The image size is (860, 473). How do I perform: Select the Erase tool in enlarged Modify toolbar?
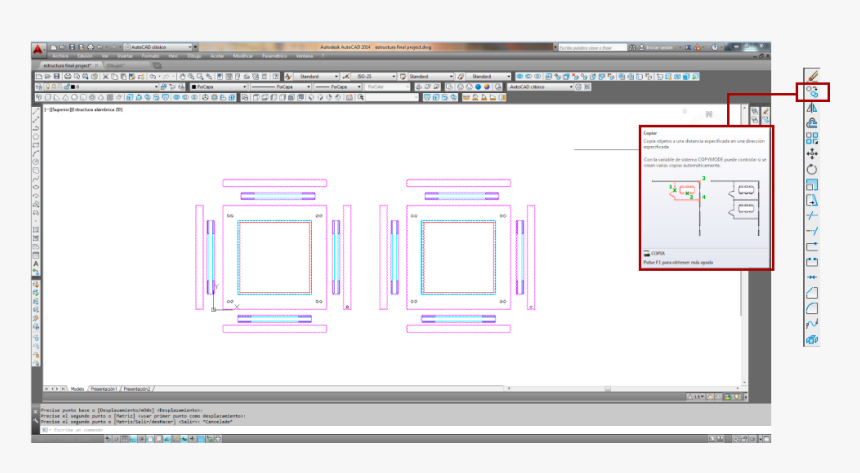click(x=813, y=76)
